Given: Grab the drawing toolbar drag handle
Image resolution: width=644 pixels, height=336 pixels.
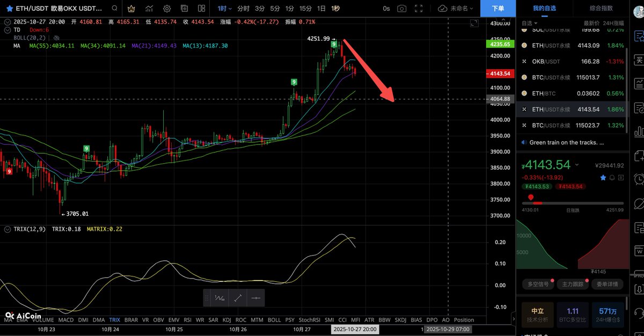Looking at the screenshot, I should pos(207,298).
